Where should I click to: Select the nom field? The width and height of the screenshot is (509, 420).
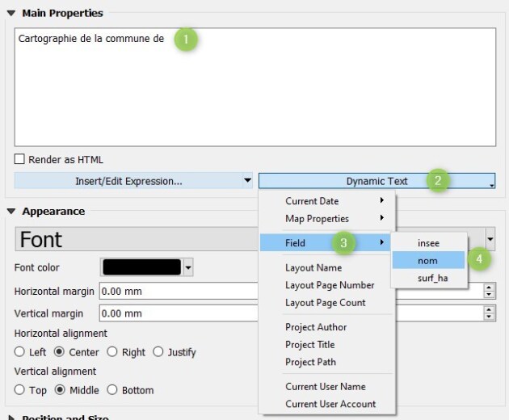(428, 260)
